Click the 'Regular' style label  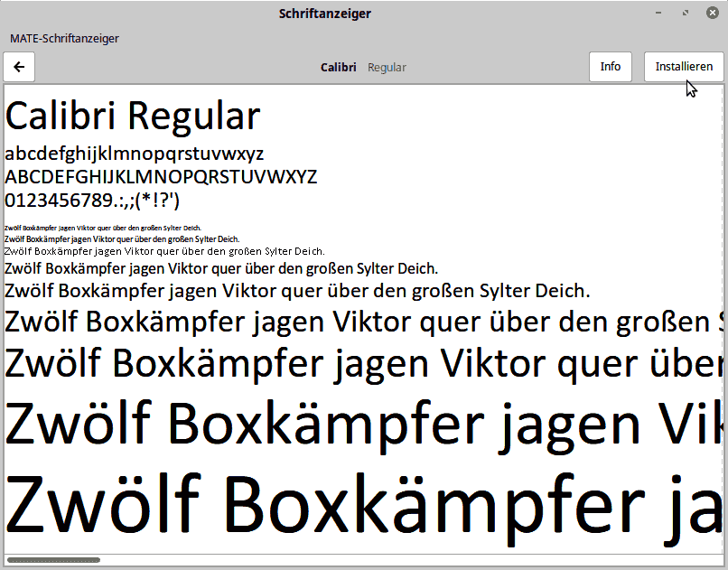coord(387,68)
